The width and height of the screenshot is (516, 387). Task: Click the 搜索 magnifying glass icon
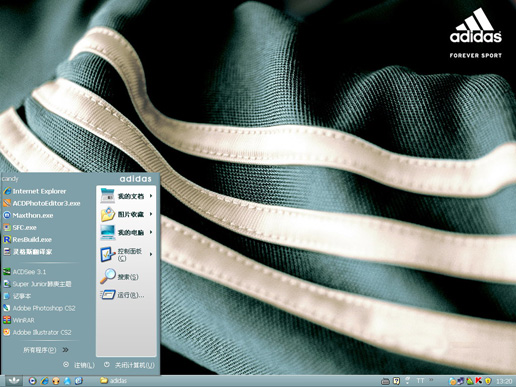[108, 276]
